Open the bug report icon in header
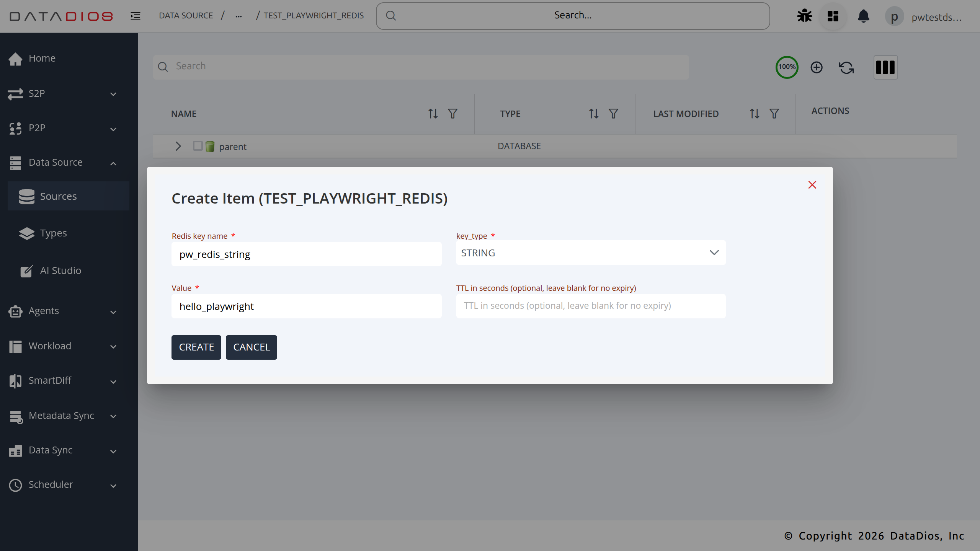The width and height of the screenshot is (980, 551). point(804,16)
